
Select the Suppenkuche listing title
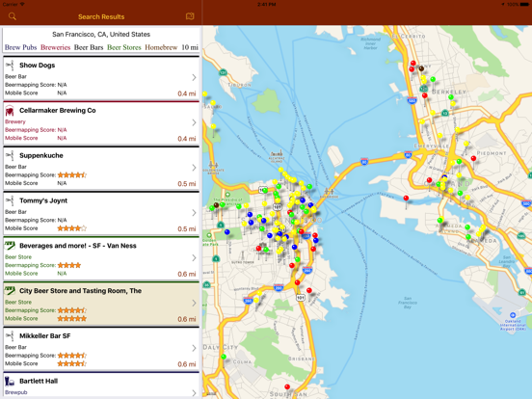41,155
